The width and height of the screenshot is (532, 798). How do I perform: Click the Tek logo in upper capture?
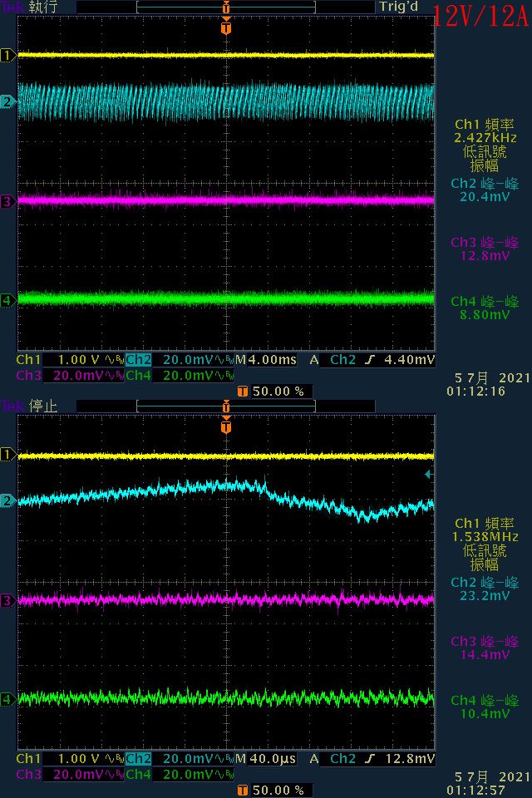click(x=12, y=7)
